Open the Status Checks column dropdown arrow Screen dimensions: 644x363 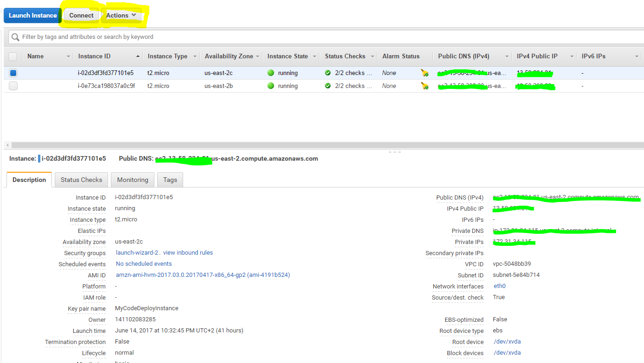[372, 56]
